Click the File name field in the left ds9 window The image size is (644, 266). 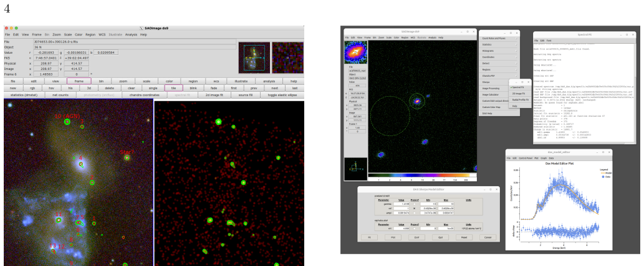(x=135, y=42)
